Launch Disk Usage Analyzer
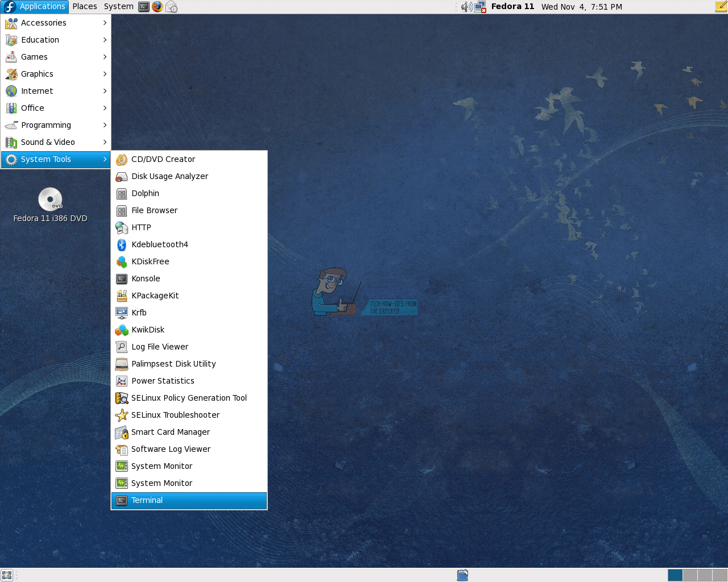The width and height of the screenshot is (728, 582). [x=169, y=176]
